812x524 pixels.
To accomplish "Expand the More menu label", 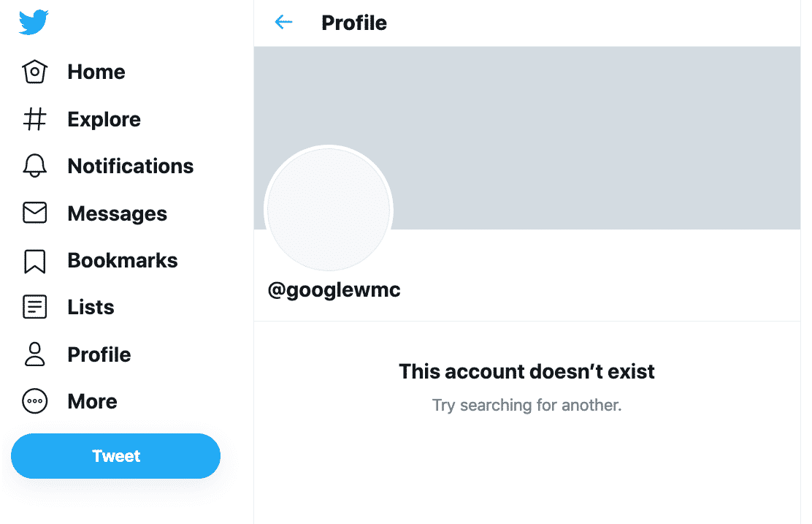I will click(x=93, y=402).
